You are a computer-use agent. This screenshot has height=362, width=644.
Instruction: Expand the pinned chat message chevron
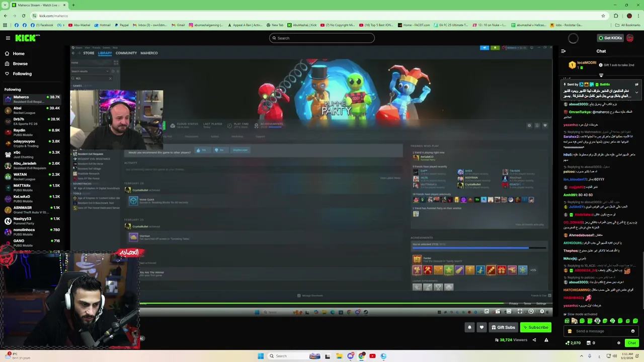[x=636, y=93]
